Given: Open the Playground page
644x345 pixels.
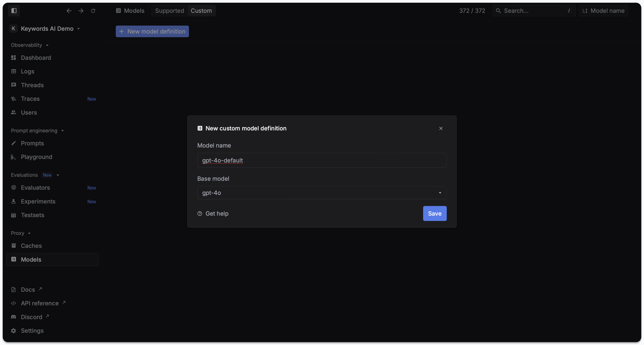Looking at the screenshot, I should click(52, 157).
